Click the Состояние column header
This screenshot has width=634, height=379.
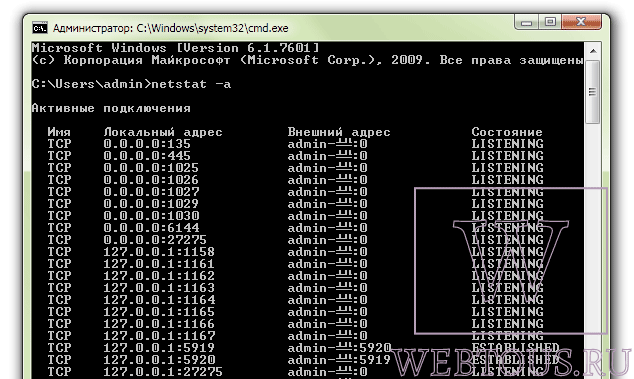click(x=507, y=132)
